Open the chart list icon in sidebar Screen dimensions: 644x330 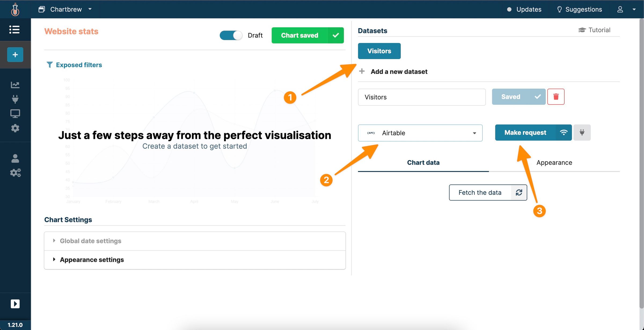(x=15, y=30)
